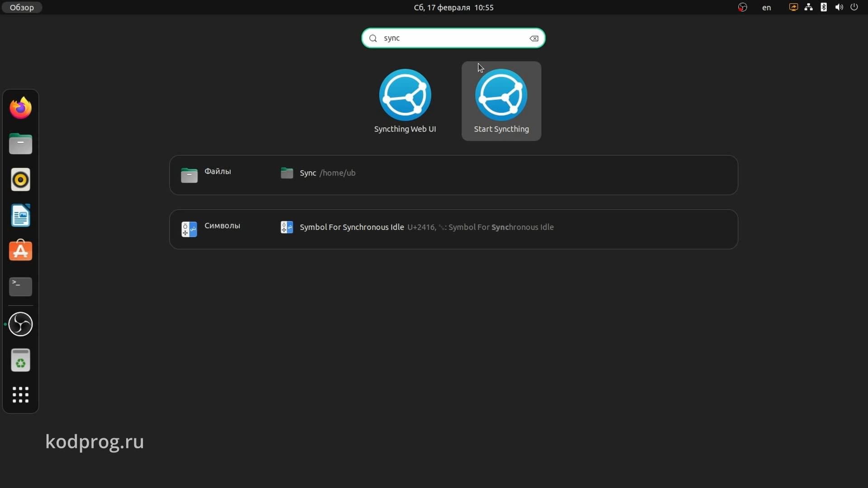The width and height of the screenshot is (868, 488).
Task: Click the power icon in top bar
Action: [x=854, y=7]
